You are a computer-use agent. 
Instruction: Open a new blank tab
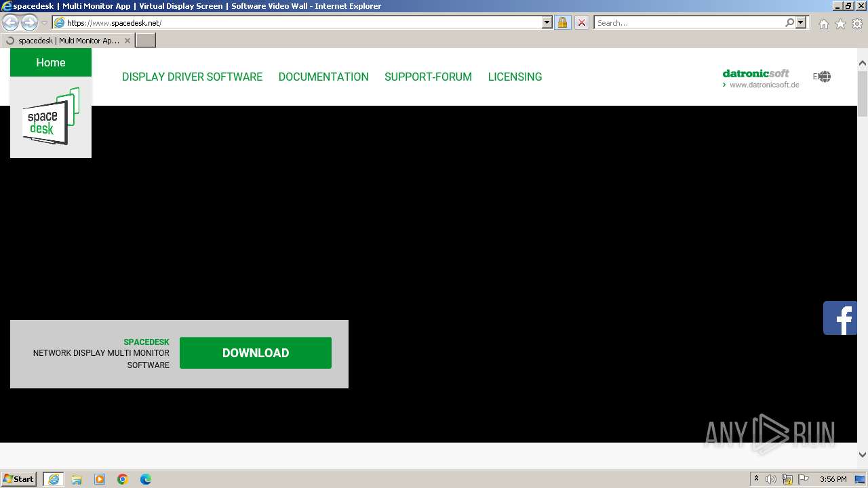click(x=146, y=41)
